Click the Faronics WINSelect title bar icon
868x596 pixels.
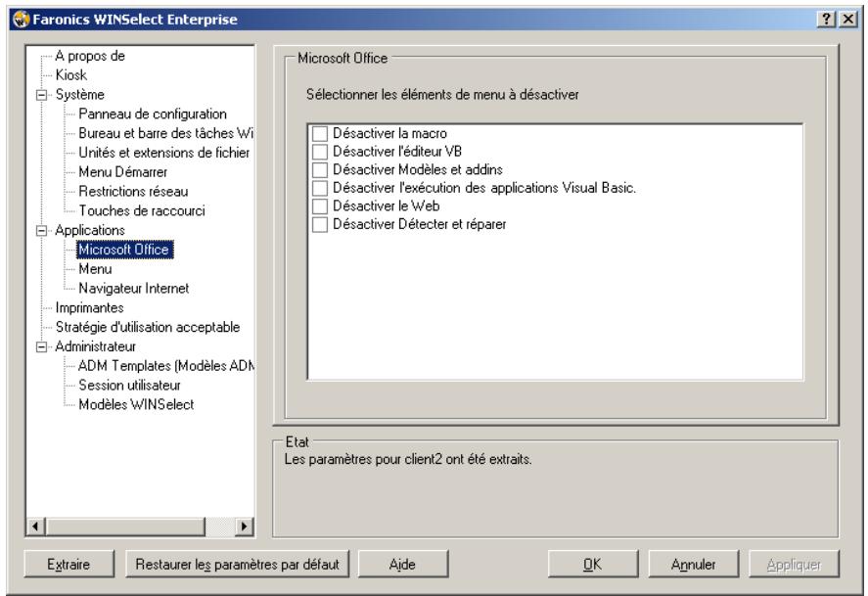[x=22, y=20]
